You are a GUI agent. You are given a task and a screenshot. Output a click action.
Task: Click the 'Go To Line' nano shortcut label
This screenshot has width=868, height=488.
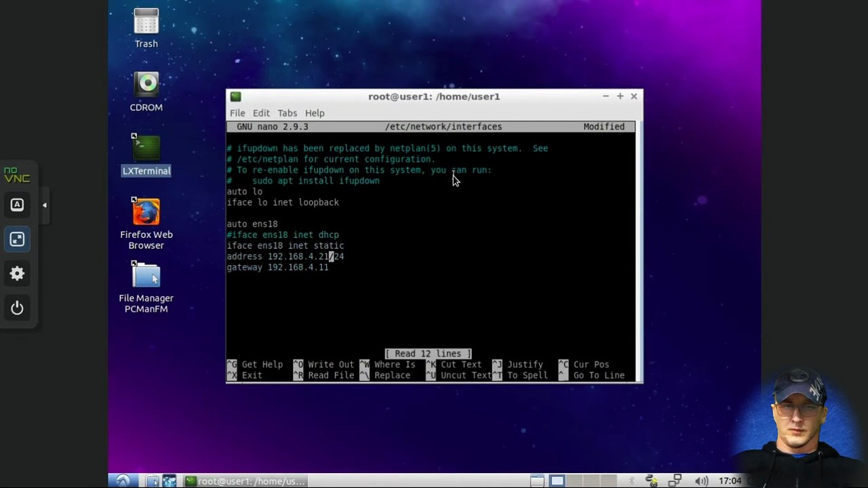599,375
